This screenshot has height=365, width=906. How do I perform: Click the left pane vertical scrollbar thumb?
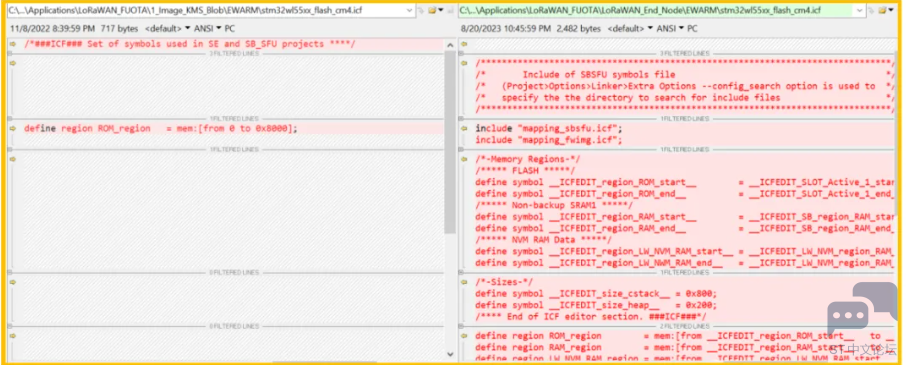tap(450, 141)
